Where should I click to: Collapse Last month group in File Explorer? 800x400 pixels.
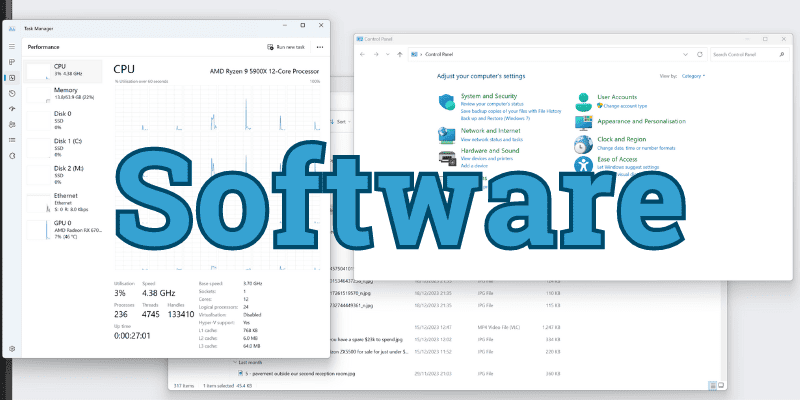click(235, 362)
